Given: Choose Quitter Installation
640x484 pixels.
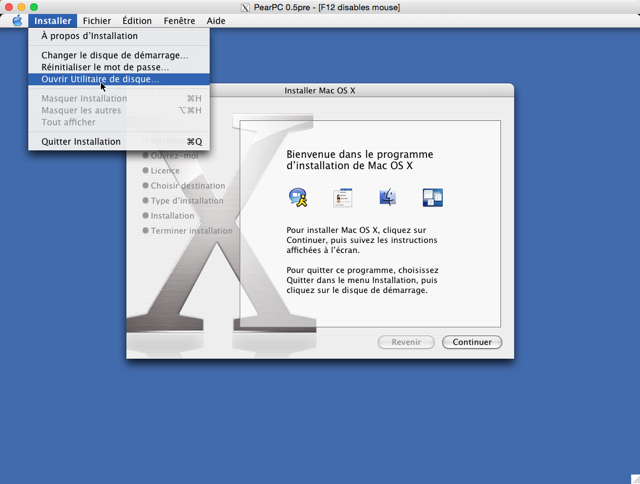Looking at the screenshot, I should pyautogui.click(x=119, y=142).
